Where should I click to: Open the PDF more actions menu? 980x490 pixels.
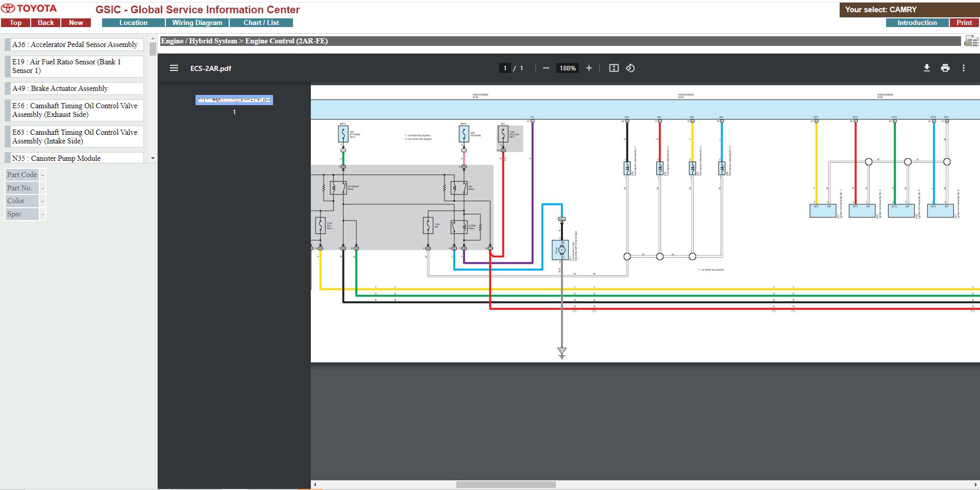point(964,68)
